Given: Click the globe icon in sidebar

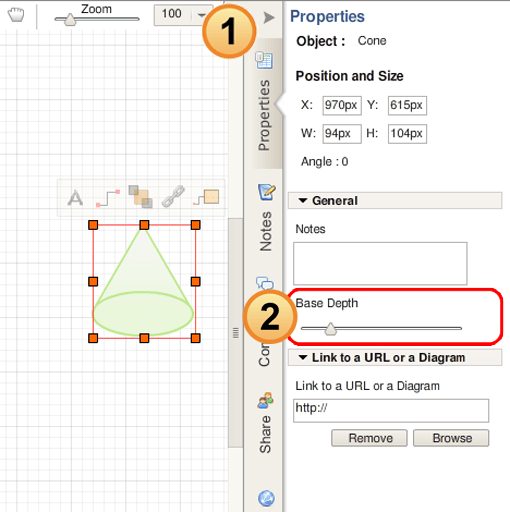Looking at the screenshot, I should 266,498.
